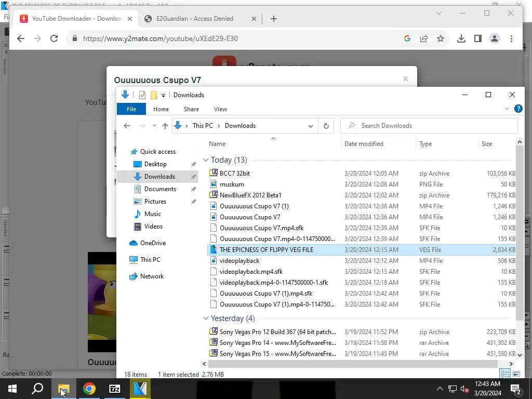The width and height of the screenshot is (532, 399).
Task: Click the horizontal scrollbar in file list
Action: (353, 364)
